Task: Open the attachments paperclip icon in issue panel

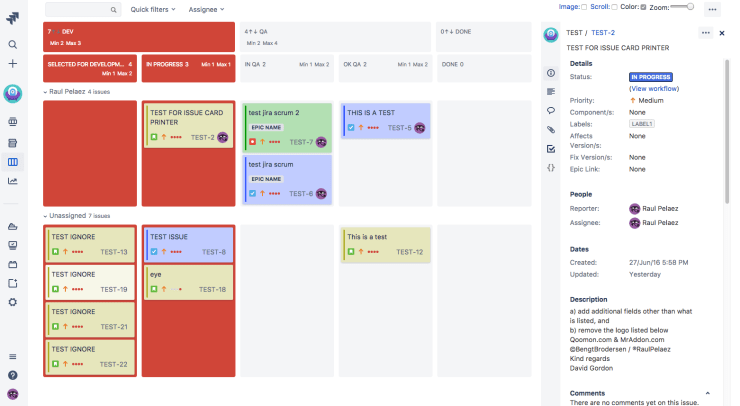Action: (x=551, y=130)
